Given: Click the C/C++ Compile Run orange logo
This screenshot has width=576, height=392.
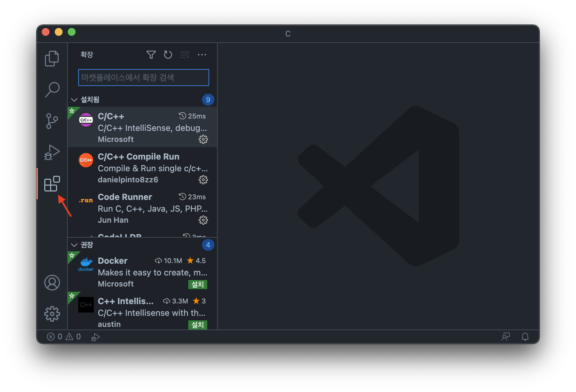Looking at the screenshot, I should tap(86, 160).
